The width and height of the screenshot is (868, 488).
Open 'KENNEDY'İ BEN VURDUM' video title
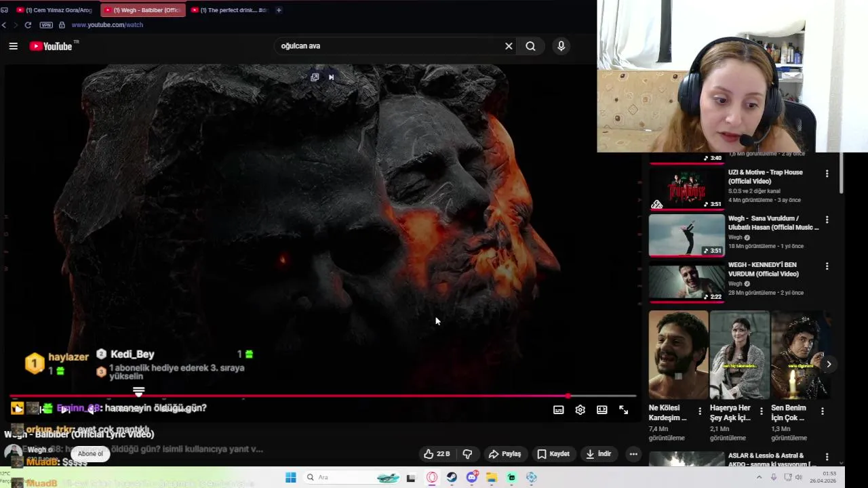[764, 269]
